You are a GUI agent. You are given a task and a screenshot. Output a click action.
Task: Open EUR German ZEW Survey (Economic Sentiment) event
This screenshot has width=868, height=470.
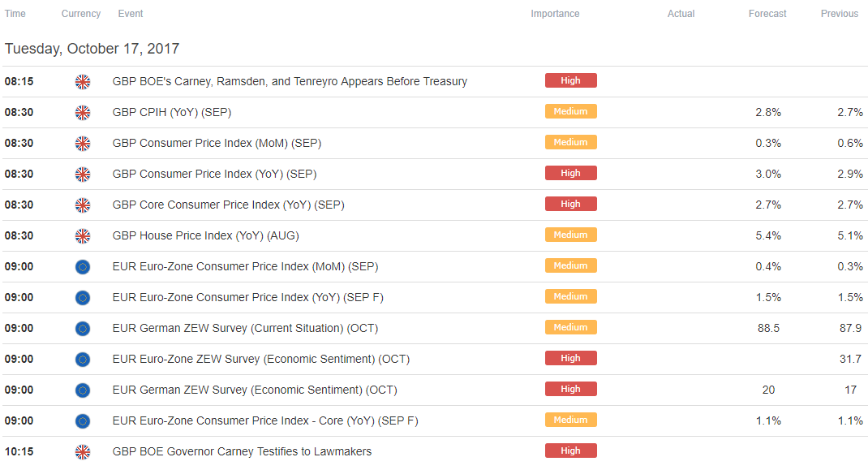[x=255, y=390]
